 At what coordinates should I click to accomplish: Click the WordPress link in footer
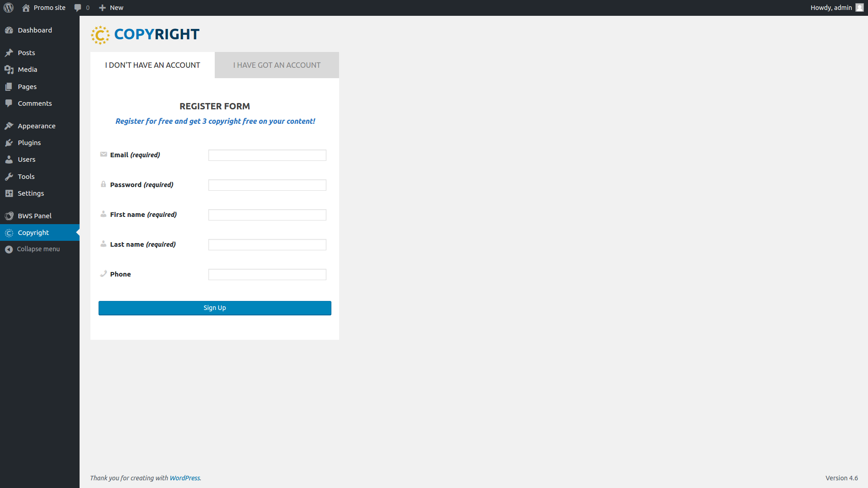click(x=185, y=478)
